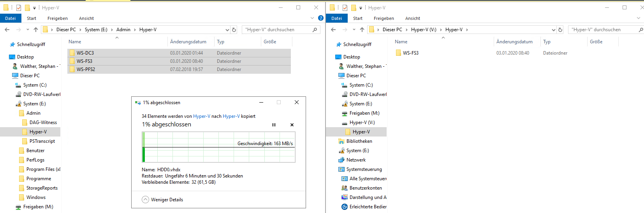This screenshot has width=644, height=213.
Task: Go up one level in right window
Action: click(x=362, y=30)
